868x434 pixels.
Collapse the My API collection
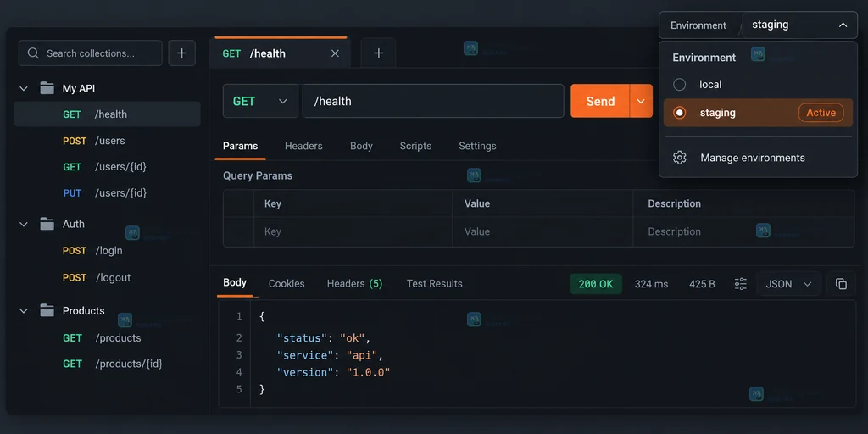pyautogui.click(x=24, y=88)
